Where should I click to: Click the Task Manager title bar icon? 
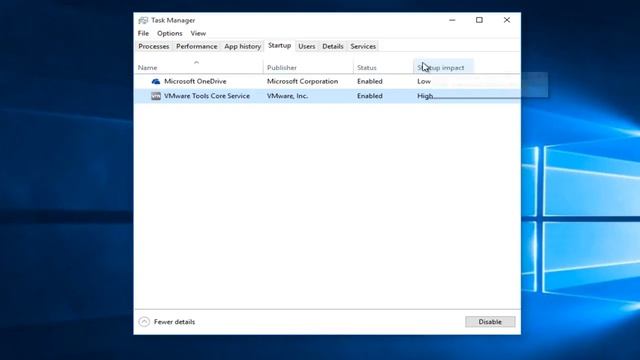point(143,20)
